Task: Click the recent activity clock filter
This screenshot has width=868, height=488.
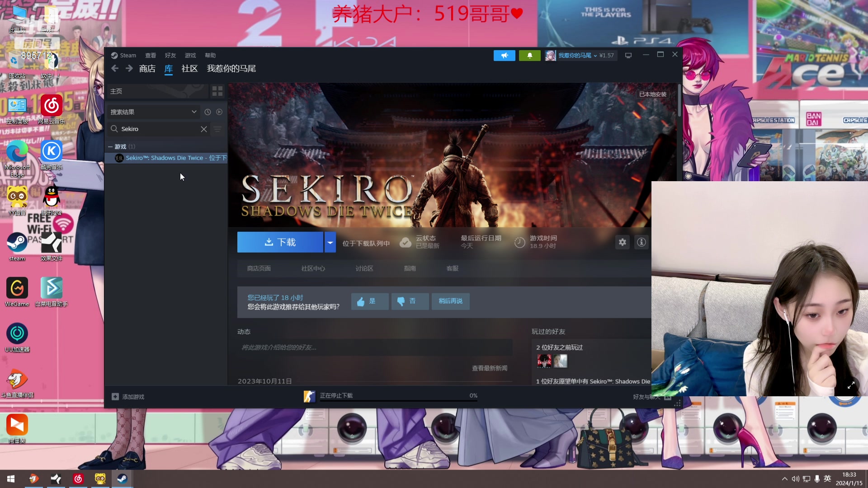Action: coord(208,112)
